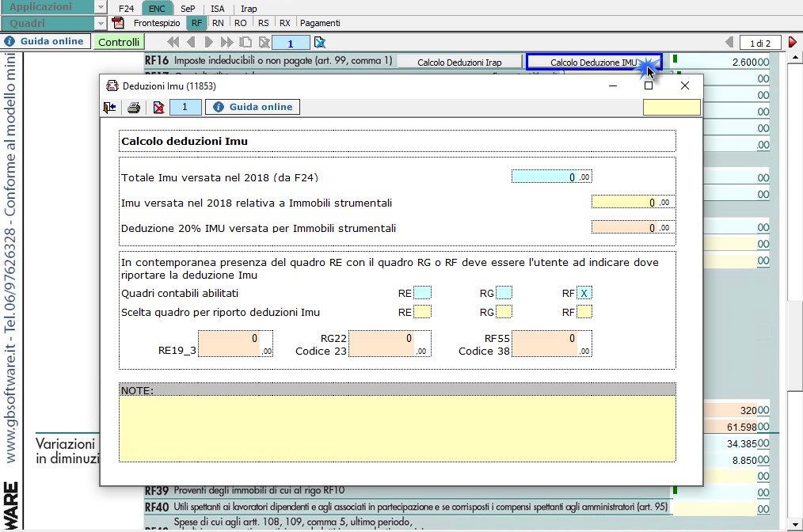Toggle the checked RF box in 'Quadri contabili abilitati'
This screenshot has height=532, width=803.
(x=584, y=293)
